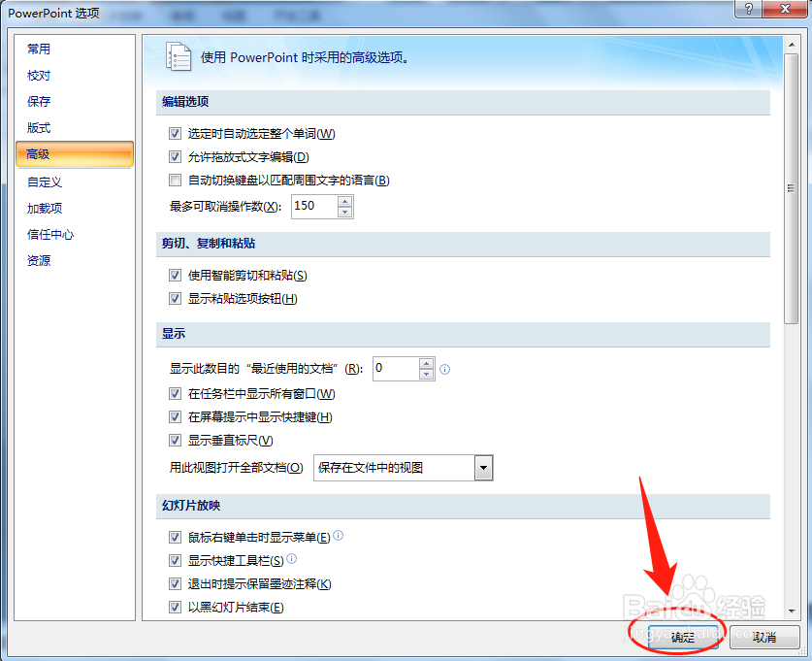812x661 pixels.
Task: Decrease 最多可取消操作数 with down arrow
Action: 345,212
